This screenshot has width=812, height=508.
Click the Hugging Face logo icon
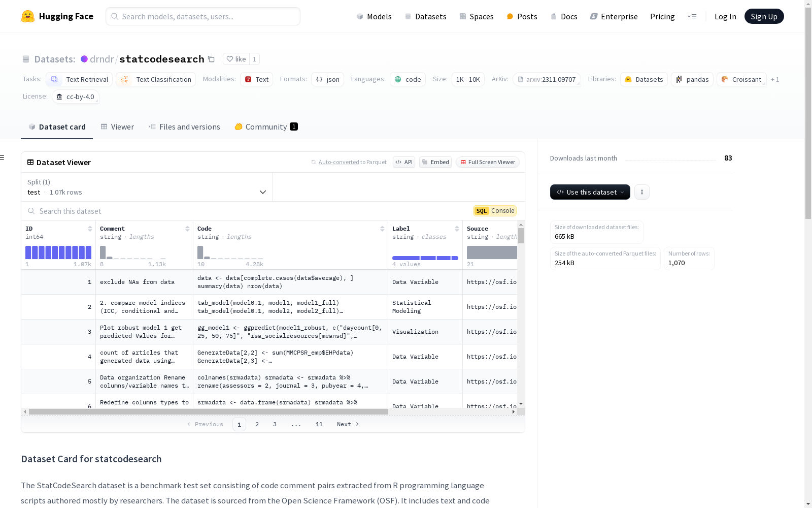click(28, 16)
